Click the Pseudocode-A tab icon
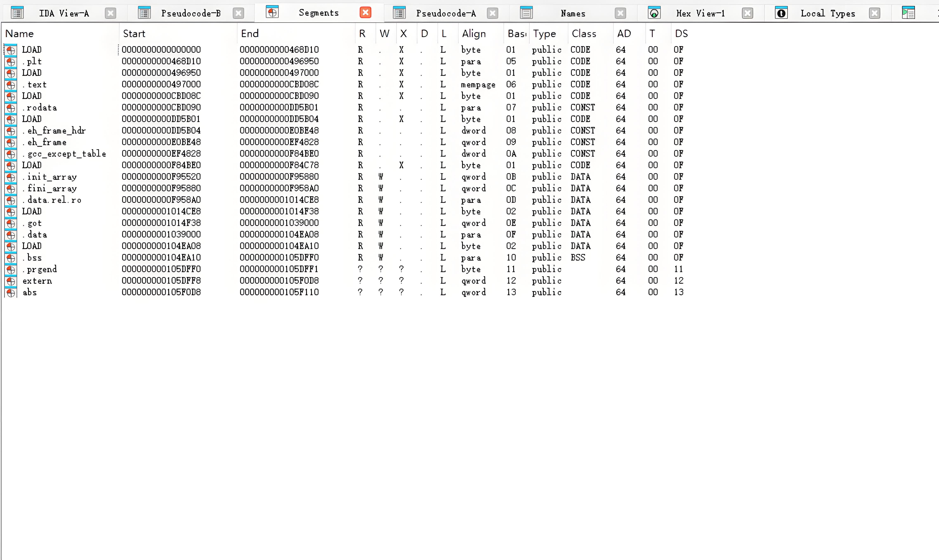The height and width of the screenshot is (560, 939). pyautogui.click(x=399, y=13)
